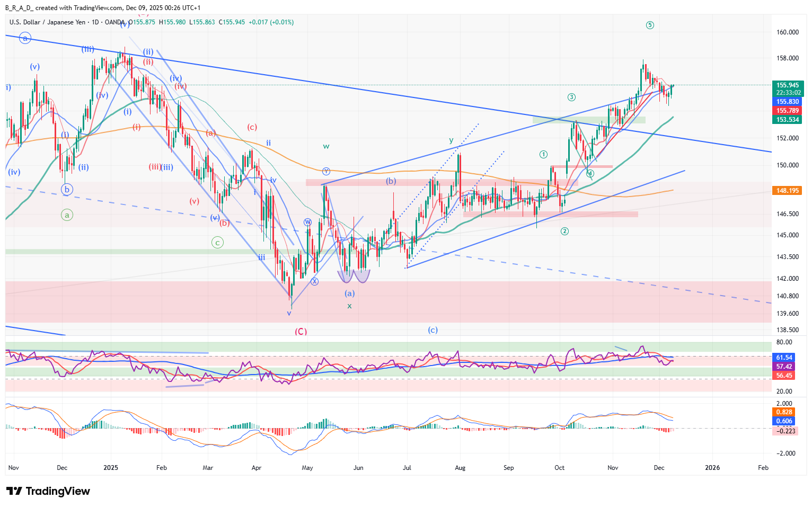Screen dimensions: 812x507
Task: Select the green circled c label
Action: [x=217, y=242]
